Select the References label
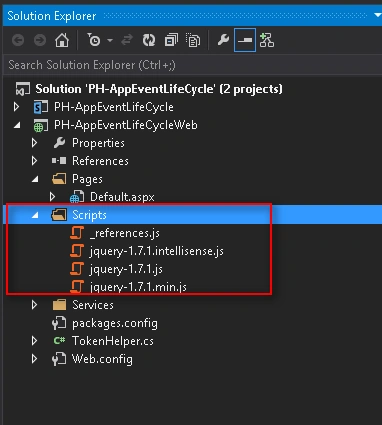The image size is (382, 425). pyautogui.click(x=100, y=161)
